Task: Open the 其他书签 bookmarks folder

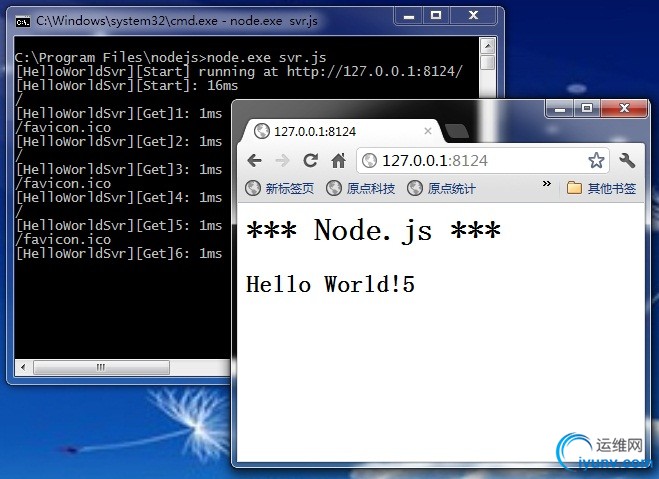Action: tap(601, 188)
